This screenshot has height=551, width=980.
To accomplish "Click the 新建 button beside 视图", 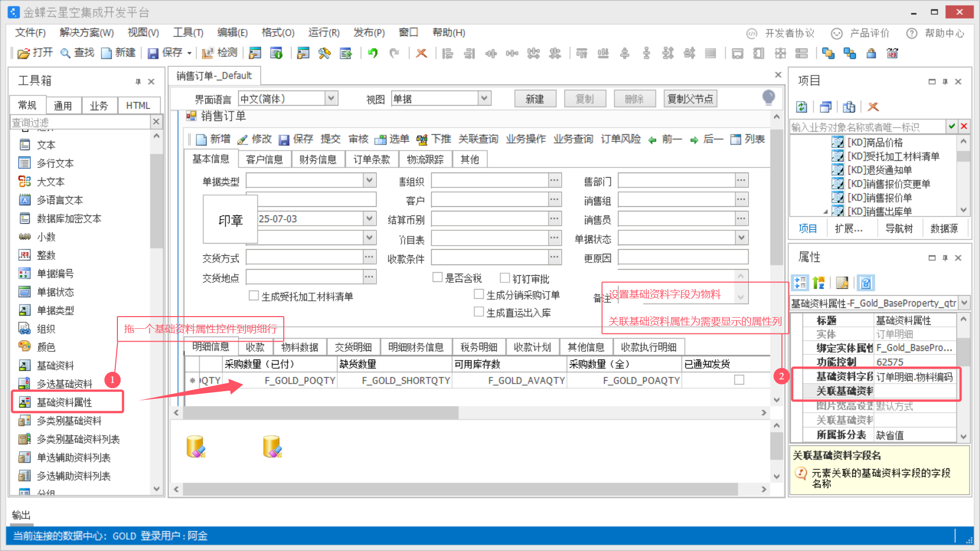I will coord(535,99).
